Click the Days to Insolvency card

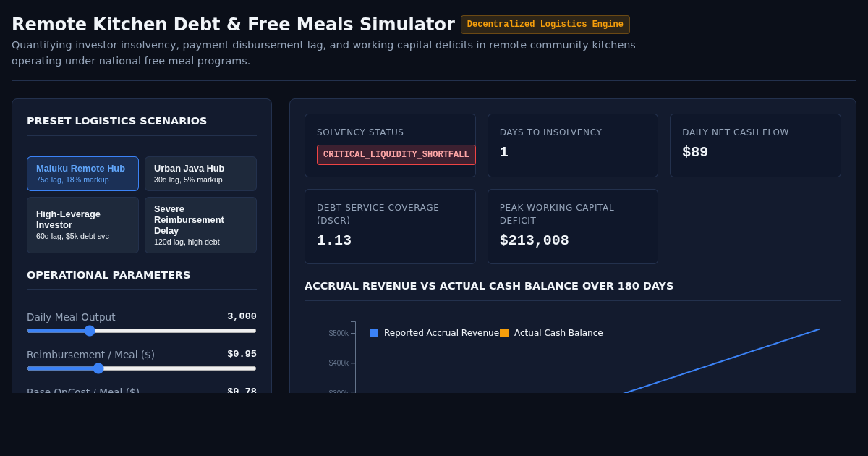[573, 145]
